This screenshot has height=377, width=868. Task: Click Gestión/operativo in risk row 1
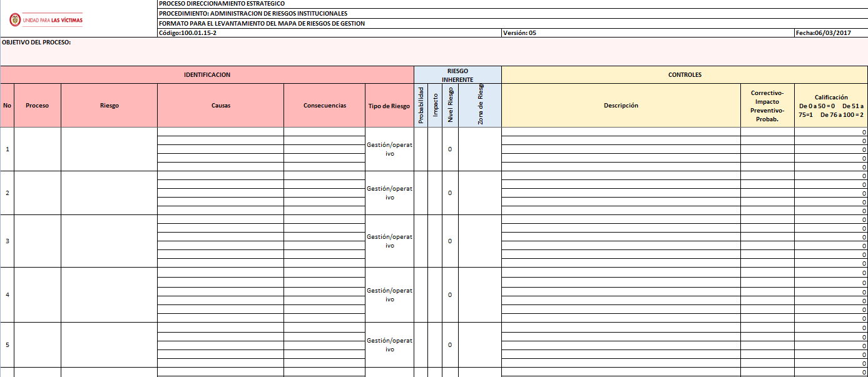point(389,149)
